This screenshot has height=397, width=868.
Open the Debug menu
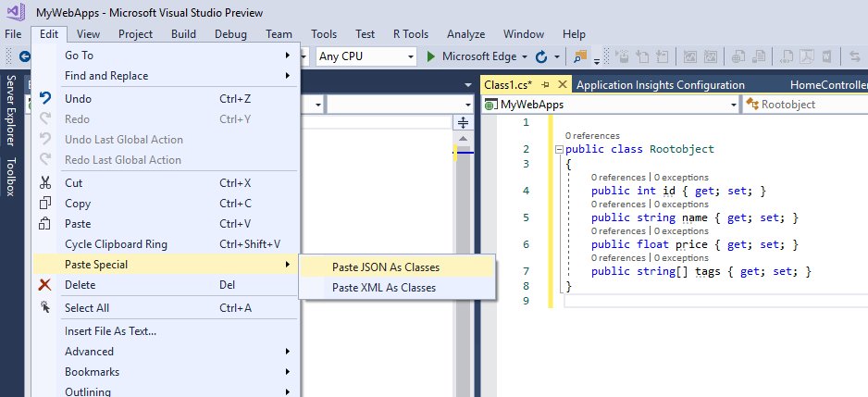[230, 34]
